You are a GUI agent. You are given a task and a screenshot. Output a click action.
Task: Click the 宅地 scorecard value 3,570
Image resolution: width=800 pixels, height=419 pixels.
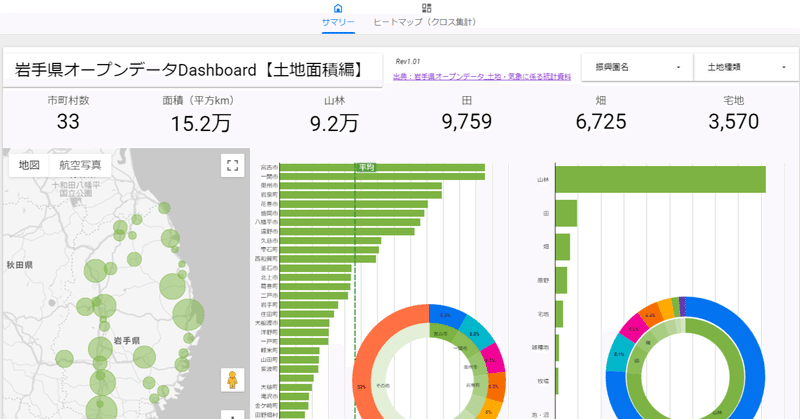734,122
